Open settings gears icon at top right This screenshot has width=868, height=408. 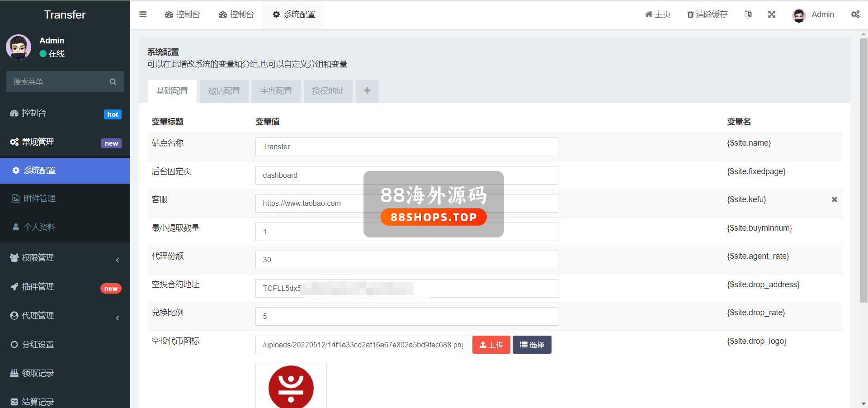pos(855,14)
